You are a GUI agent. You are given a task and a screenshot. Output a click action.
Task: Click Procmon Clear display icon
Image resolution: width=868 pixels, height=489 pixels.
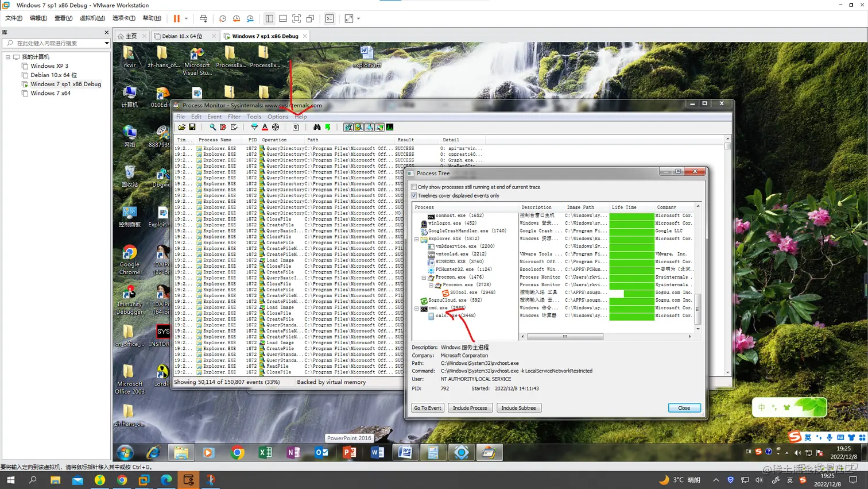tap(234, 127)
